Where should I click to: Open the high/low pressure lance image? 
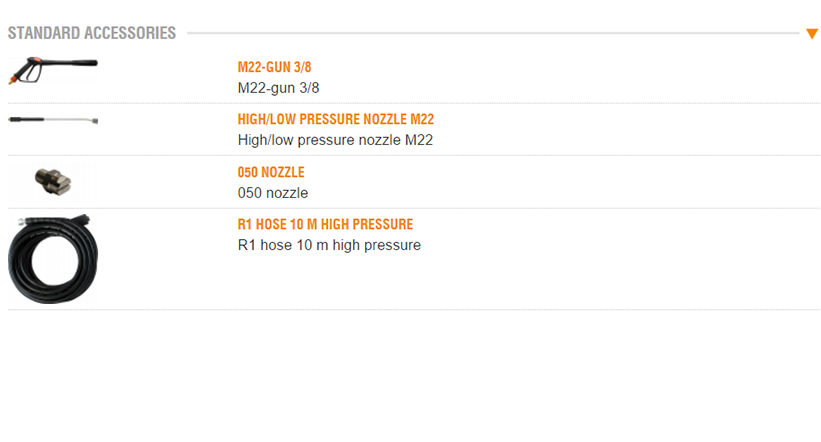(x=53, y=121)
